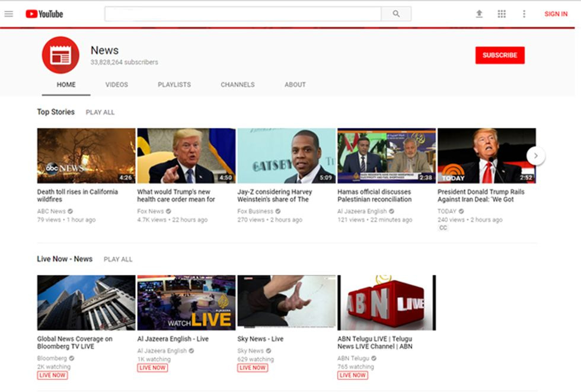Click title 'Death toll rises in California wildfires'
This screenshot has height=392, width=581.
[78, 196]
